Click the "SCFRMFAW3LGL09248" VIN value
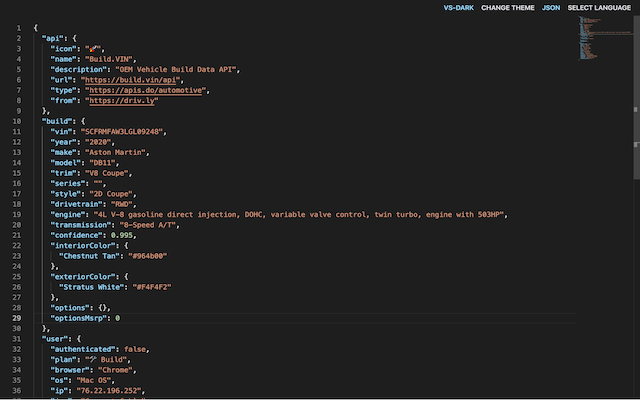This screenshot has height=400, width=640. pyautogui.click(x=122, y=131)
